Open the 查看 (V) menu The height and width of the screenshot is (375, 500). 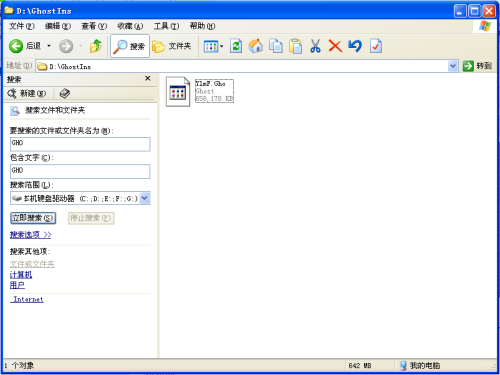(94, 26)
